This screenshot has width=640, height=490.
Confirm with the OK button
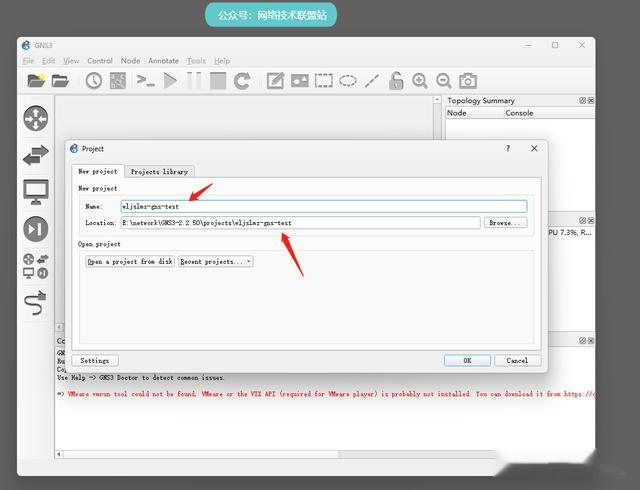pos(467,361)
